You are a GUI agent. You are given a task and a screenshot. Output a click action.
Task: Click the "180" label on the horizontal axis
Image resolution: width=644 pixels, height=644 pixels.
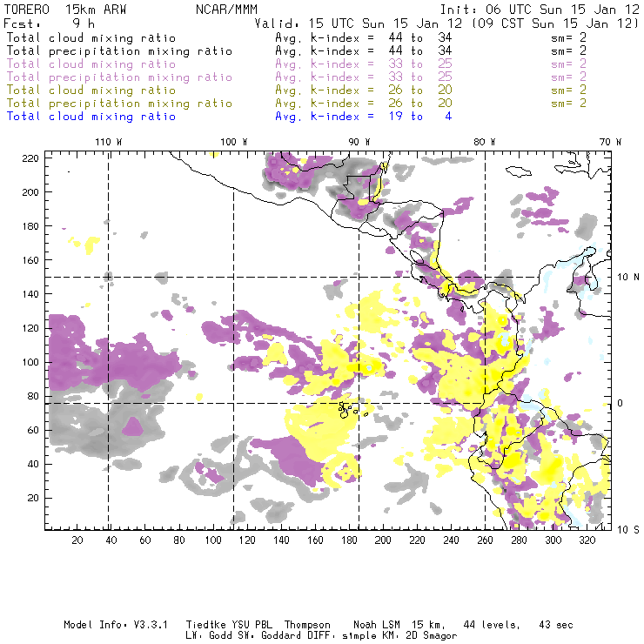tap(349, 540)
